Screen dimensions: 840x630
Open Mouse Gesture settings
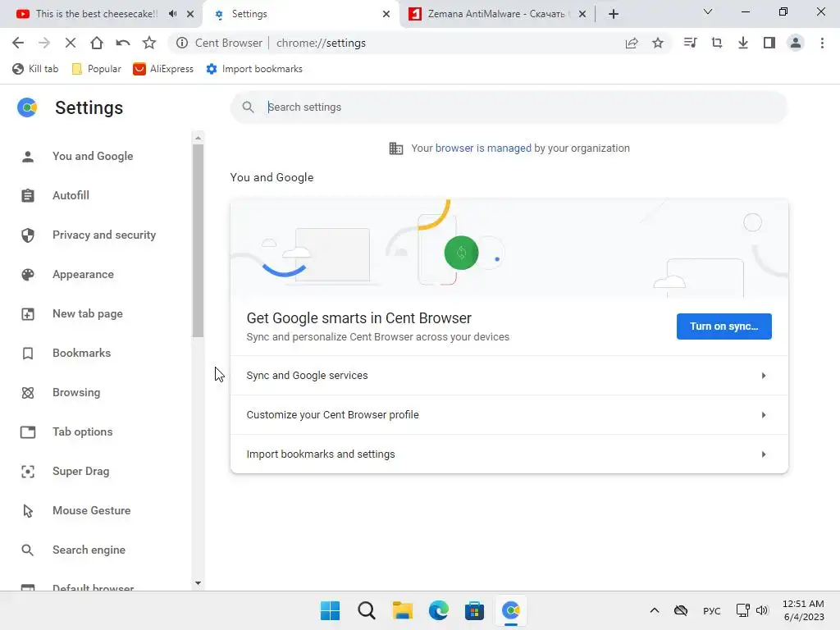[91, 510]
